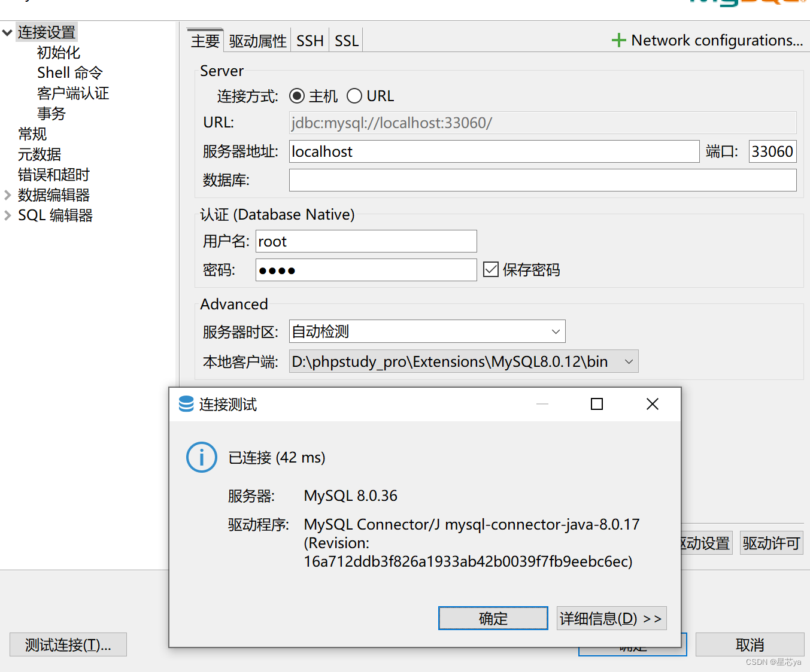Click the green plus Network configurations icon
810x672 pixels.
618,40
